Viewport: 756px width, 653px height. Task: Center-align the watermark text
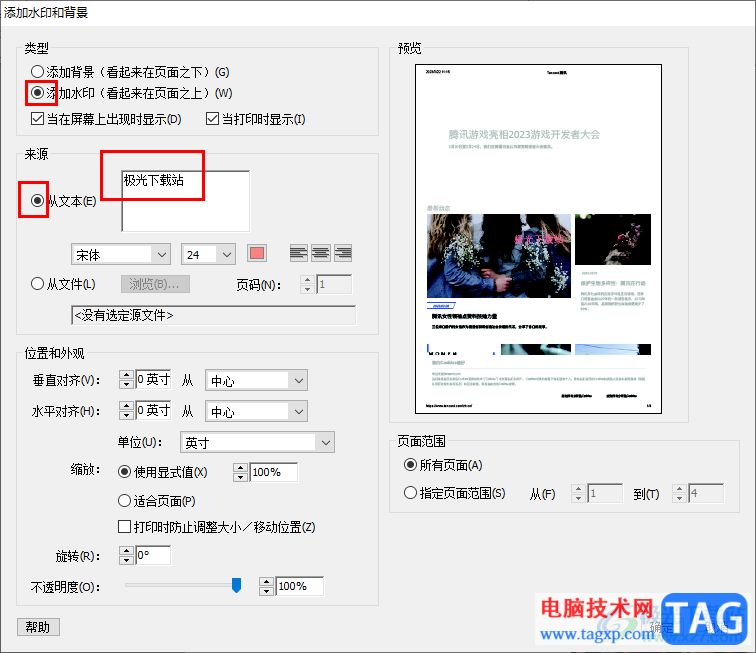[x=321, y=253]
